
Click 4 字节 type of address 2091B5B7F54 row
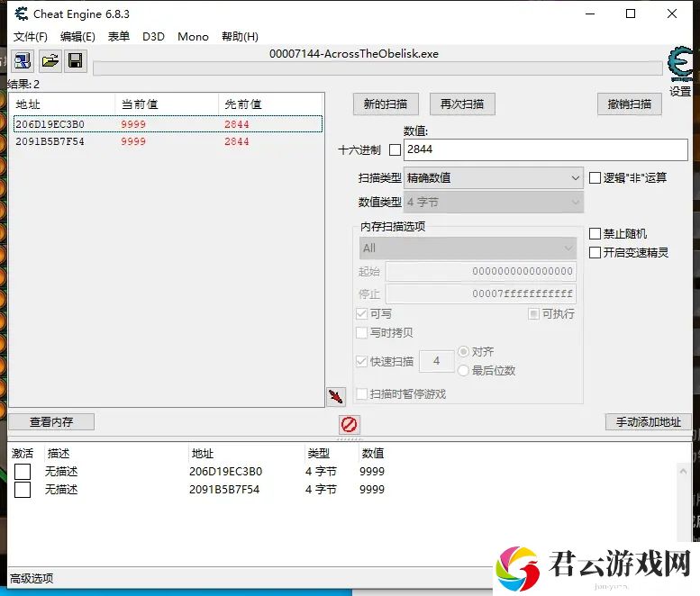click(x=321, y=490)
